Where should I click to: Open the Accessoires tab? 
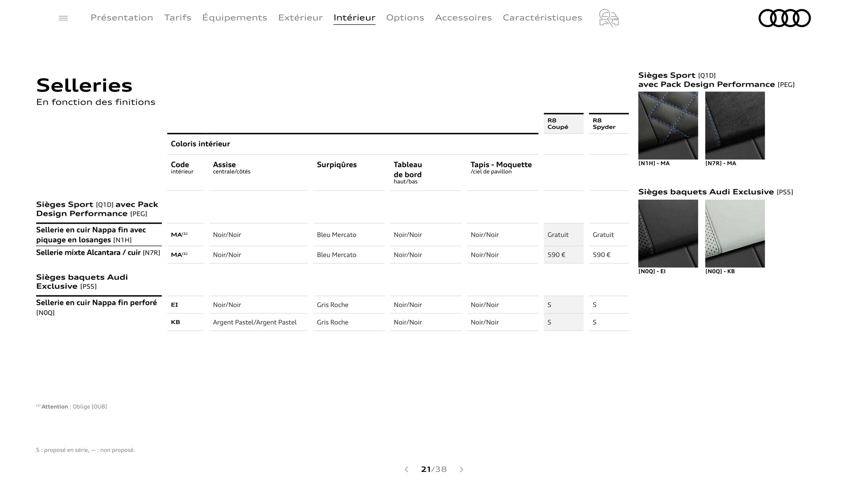point(464,17)
